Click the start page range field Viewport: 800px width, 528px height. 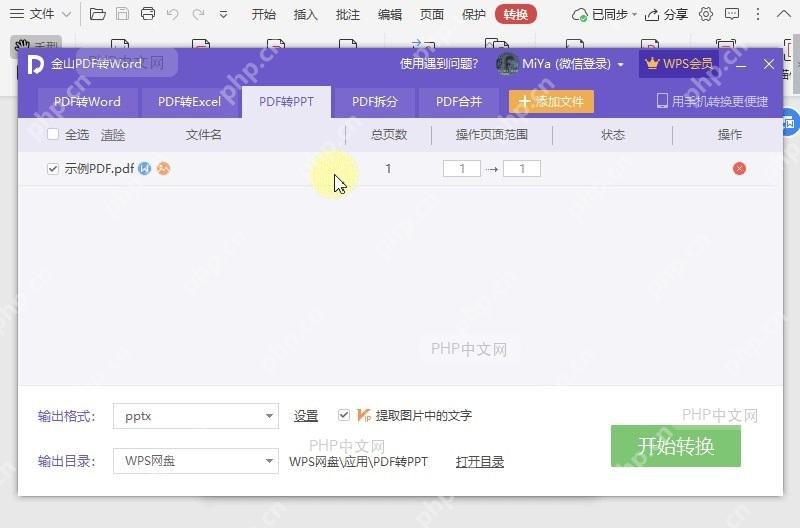(x=462, y=168)
